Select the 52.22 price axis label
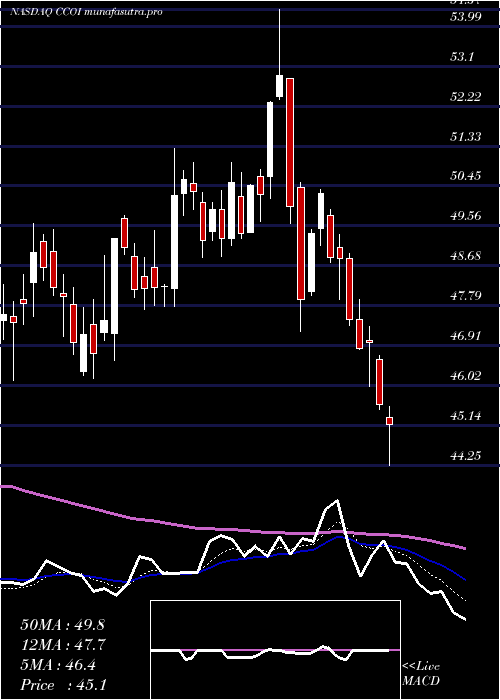 click(x=466, y=96)
